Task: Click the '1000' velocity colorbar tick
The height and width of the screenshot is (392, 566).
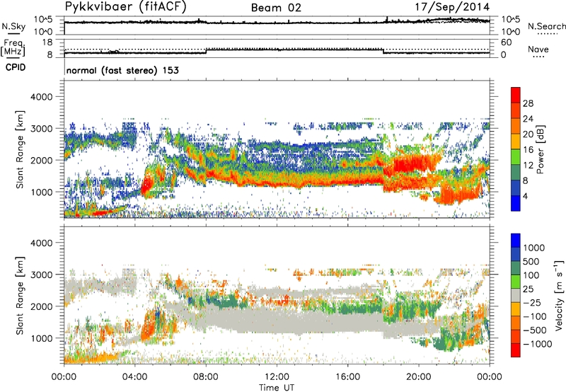Action: (x=534, y=248)
